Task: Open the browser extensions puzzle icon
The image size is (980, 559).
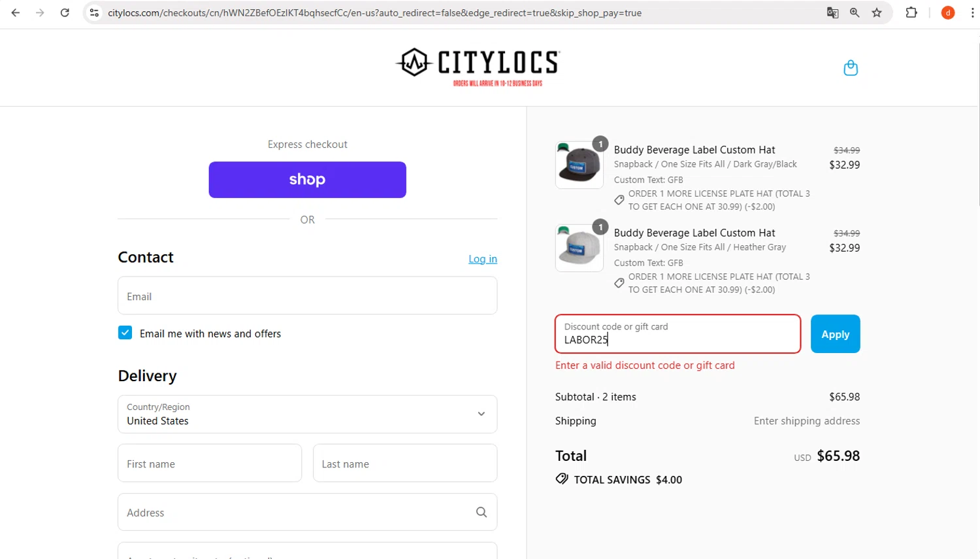Action: 911,12
